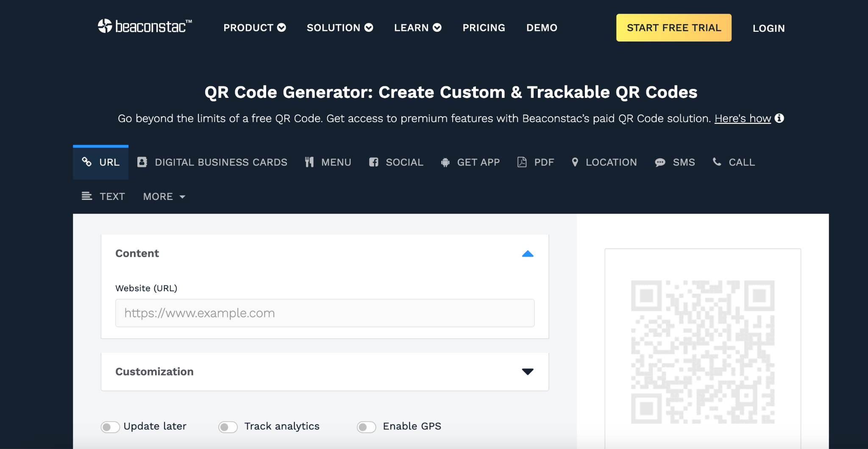Enable the Update later toggle
The height and width of the screenshot is (449, 868).
[x=110, y=427]
